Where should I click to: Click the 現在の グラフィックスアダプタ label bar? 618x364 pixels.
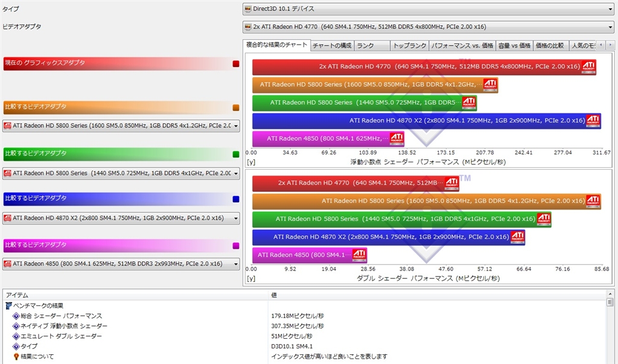(x=121, y=63)
